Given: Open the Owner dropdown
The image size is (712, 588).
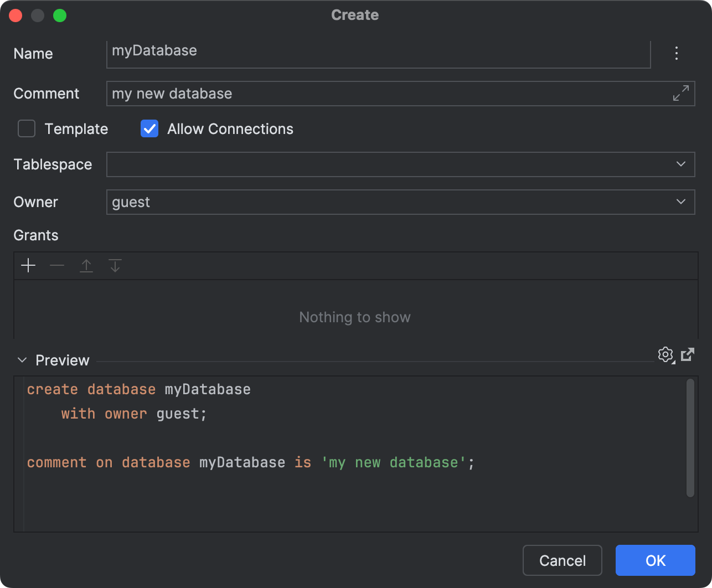Looking at the screenshot, I should click(x=680, y=202).
